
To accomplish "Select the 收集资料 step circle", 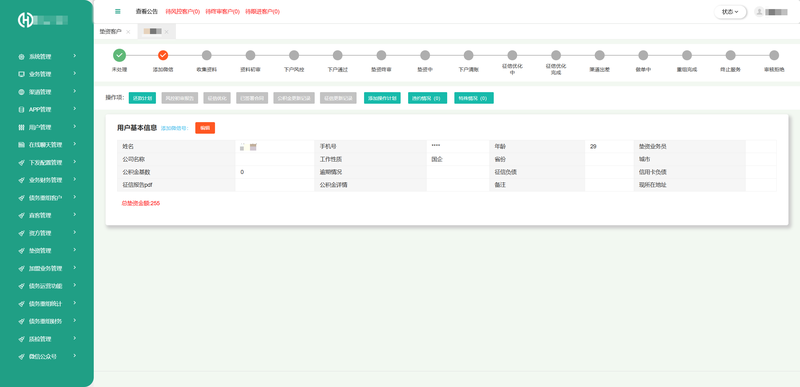I will [x=207, y=55].
